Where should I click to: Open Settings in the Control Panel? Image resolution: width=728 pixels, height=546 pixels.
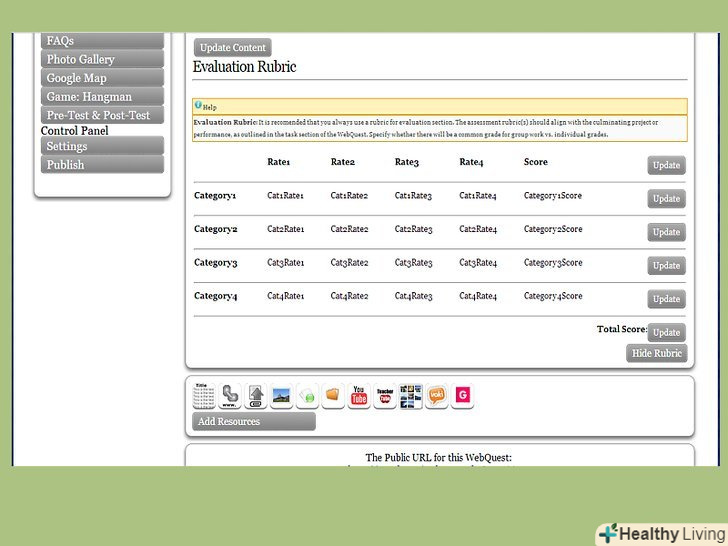tap(102, 146)
